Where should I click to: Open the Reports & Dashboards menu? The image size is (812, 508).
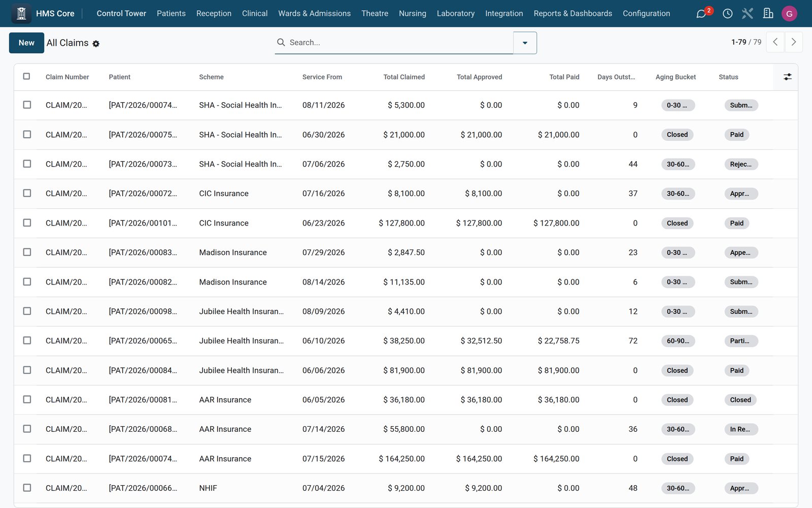pyautogui.click(x=572, y=13)
